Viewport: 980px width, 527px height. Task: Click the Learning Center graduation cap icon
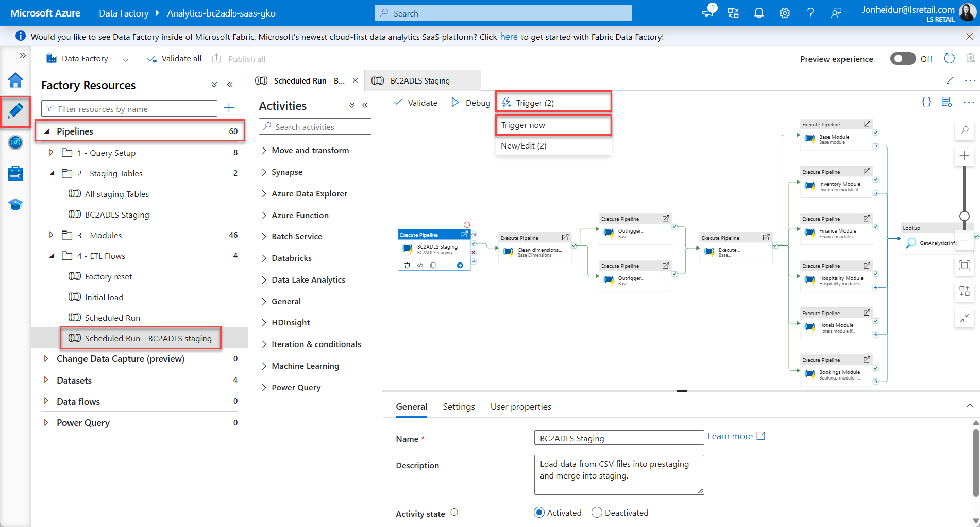click(15, 204)
